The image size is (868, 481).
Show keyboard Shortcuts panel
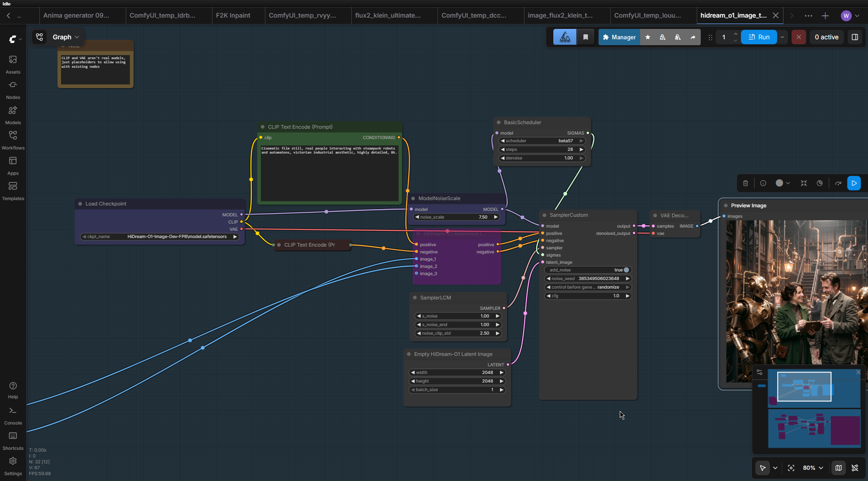[x=13, y=441]
